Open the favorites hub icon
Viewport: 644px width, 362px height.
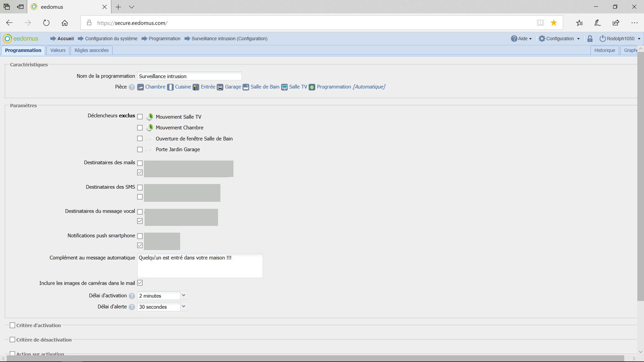point(580,23)
